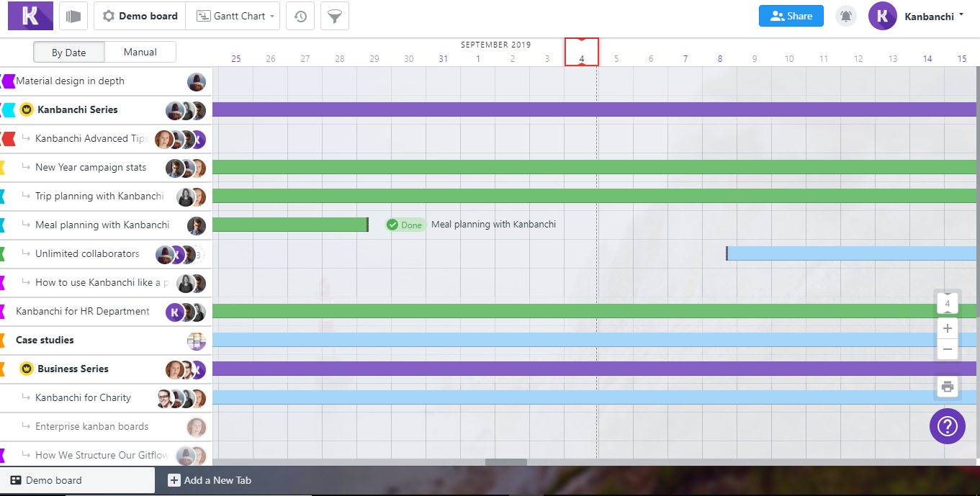Click Case studies thumbnail image
This screenshot has height=496, width=980.
[197, 341]
